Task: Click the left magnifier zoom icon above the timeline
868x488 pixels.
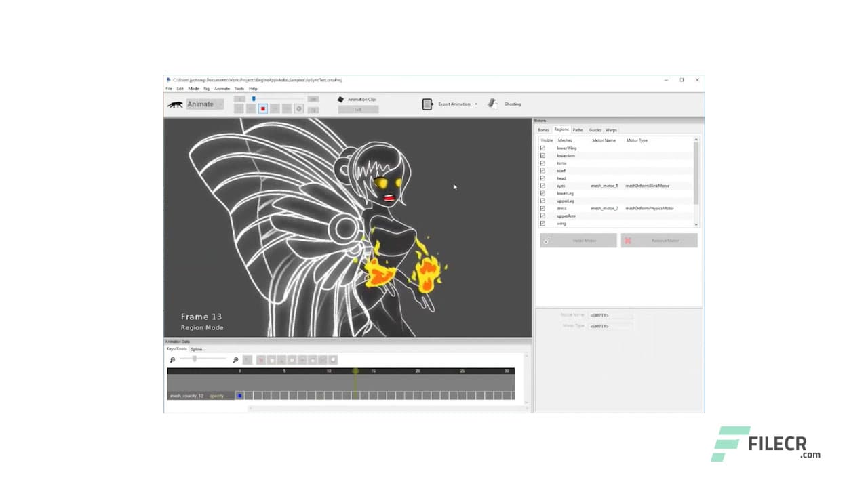Action: [x=172, y=359]
